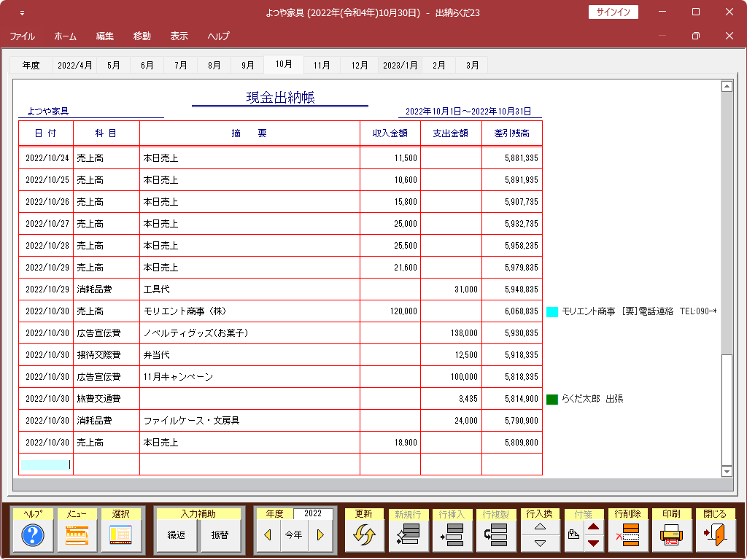The height and width of the screenshot is (560, 747).
Task: Open the Help question mark icon
Action: pyautogui.click(x=32, y=535)
